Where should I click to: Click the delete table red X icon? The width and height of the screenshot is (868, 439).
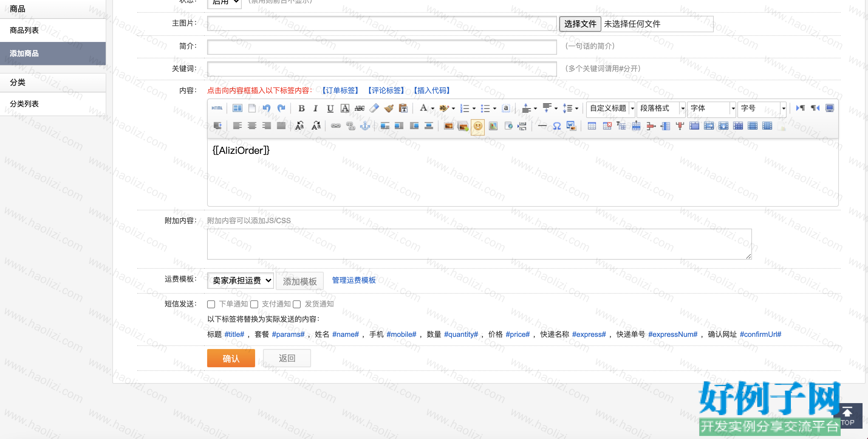(607, 126)
